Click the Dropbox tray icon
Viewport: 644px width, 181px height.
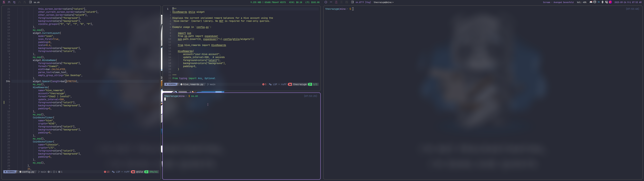click(x=606, y=2)
